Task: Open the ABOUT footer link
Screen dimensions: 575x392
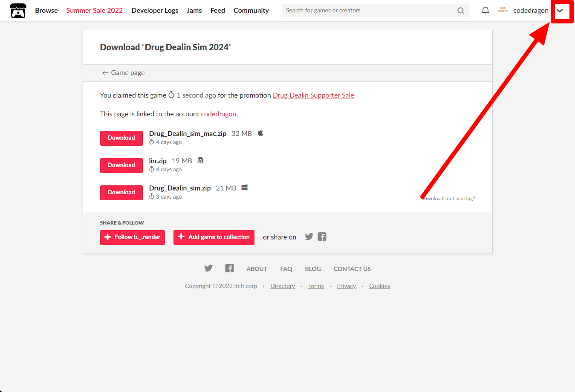Action: pyautogui.click(x=257, y=269)
